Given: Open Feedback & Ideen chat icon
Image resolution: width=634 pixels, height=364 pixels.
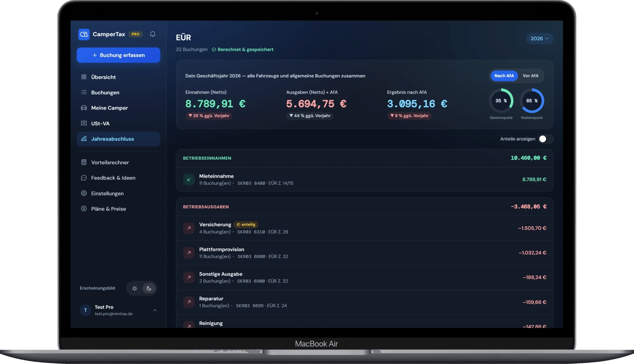Looking at the screenshot, I should 84,178.
